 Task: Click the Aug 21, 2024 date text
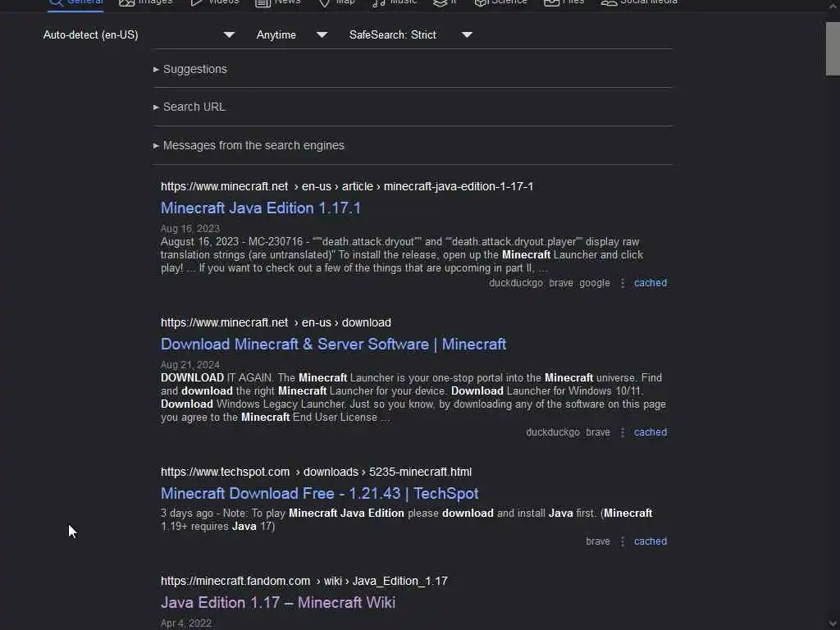pyautogui.click(x=190, y=365)
